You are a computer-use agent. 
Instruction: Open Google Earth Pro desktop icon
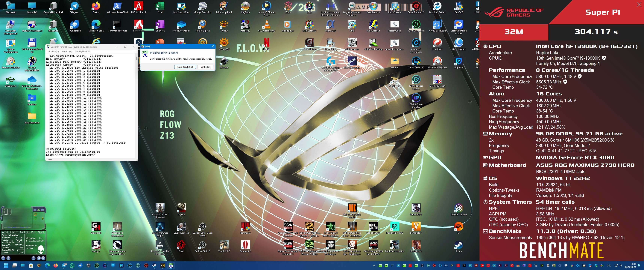point(203,7)
